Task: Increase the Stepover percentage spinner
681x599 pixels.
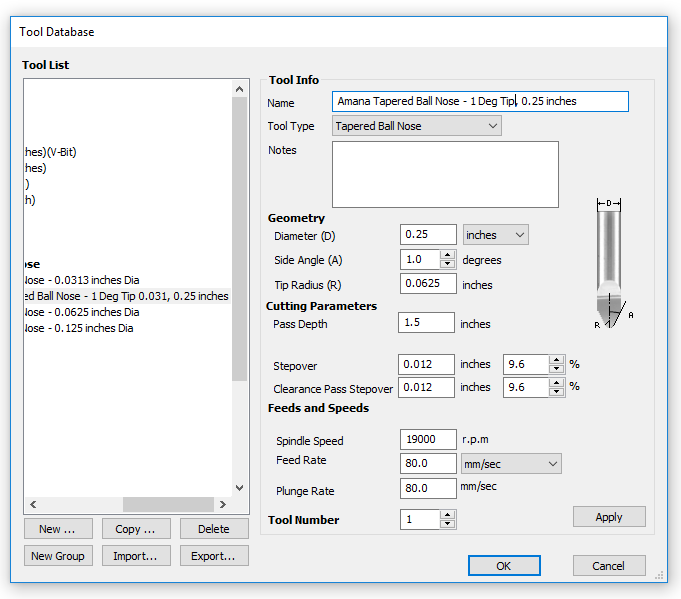Action: pos(558,359)
